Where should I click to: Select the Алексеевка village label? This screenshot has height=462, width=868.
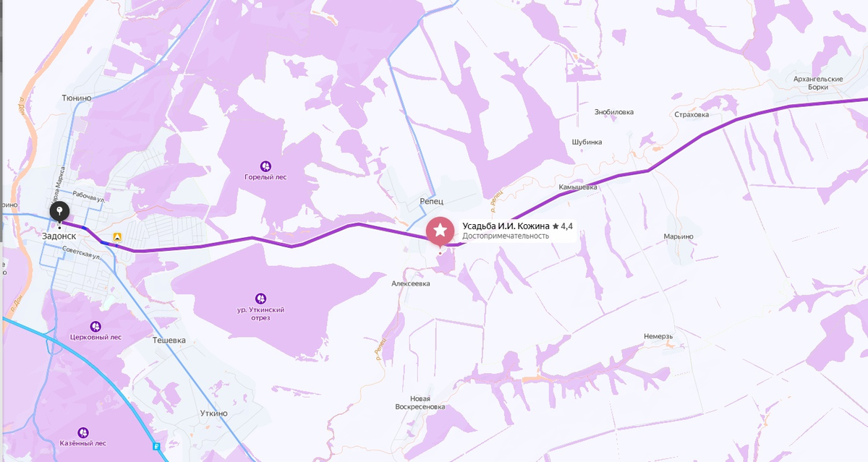tap(411, 283)
